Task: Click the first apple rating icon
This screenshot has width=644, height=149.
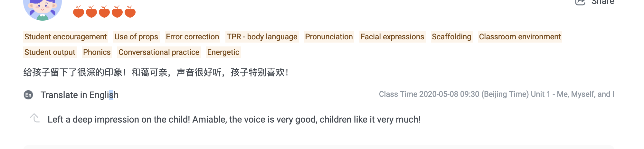Action: click(x=78, y=12)
